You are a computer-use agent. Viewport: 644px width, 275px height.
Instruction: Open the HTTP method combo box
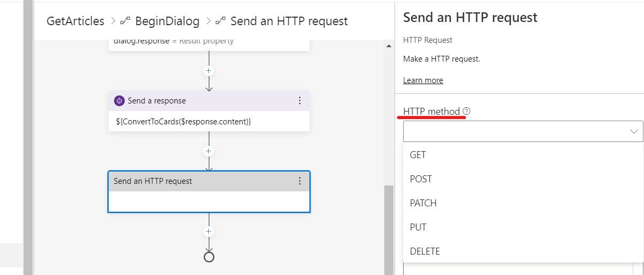coord(523,131)
